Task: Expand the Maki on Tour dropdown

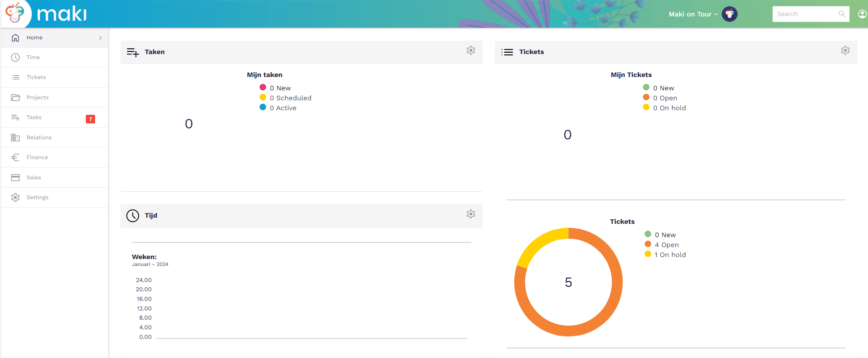Action: (x=693, y=14)
